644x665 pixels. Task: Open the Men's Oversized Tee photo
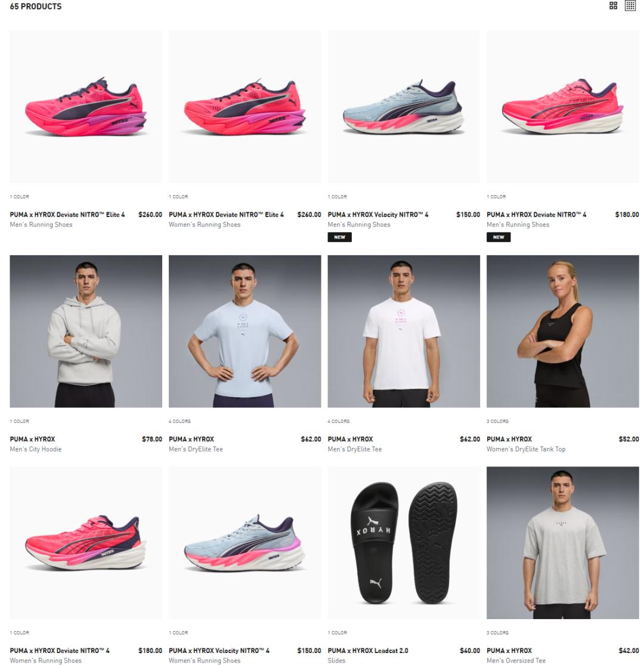coord(562,543)
